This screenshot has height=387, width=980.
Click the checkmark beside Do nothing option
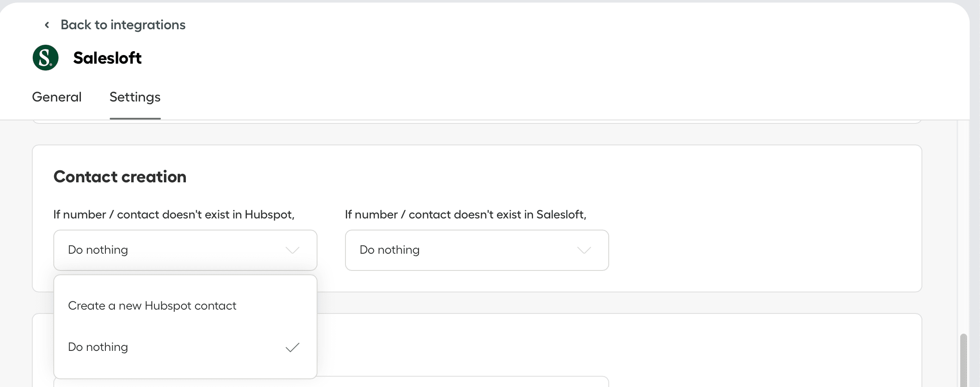coord(293,347)
